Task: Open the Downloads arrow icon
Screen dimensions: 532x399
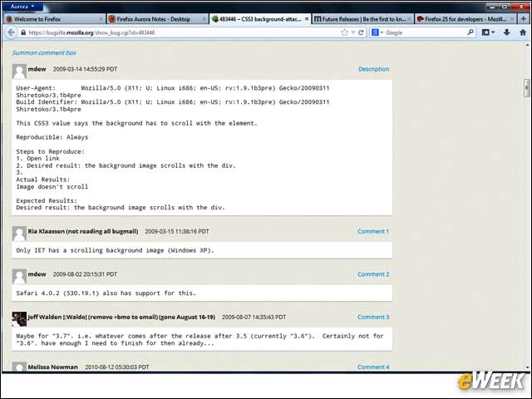Action: click(x=506, y=32)
